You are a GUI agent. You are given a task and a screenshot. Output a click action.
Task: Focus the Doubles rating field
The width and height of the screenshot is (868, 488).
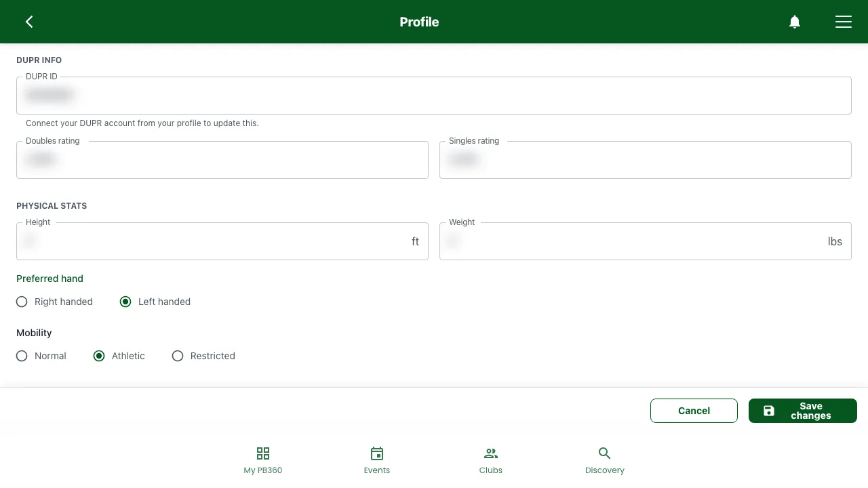coord(222,160)
